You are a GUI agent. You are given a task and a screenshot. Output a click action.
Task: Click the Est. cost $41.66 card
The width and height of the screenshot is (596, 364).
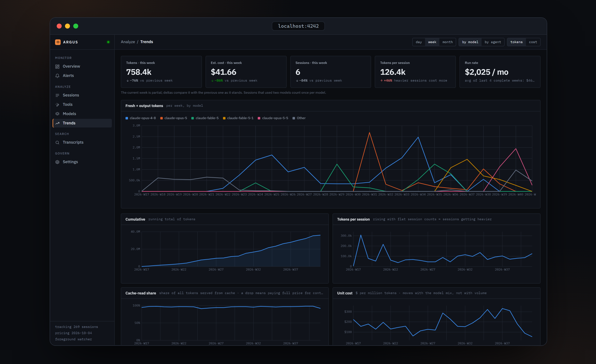click(x=246, y=72)
